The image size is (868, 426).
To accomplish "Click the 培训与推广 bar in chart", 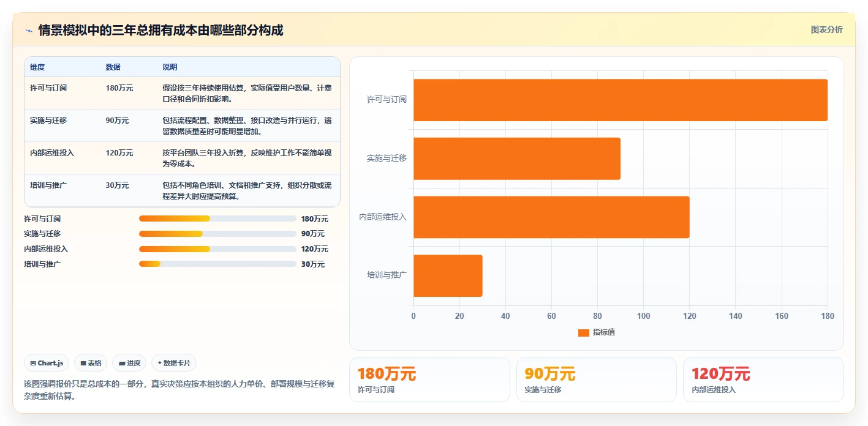I will [448, 275].
